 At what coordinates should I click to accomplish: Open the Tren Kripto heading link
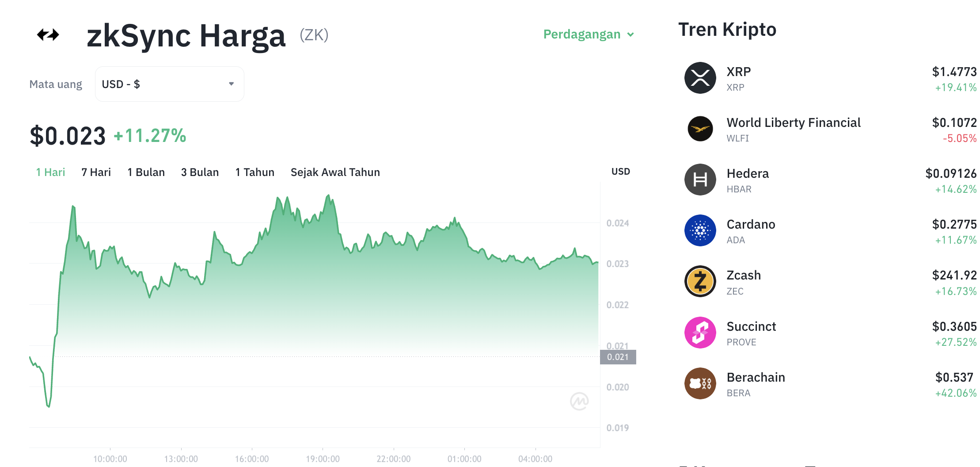(x=728, y=29)
